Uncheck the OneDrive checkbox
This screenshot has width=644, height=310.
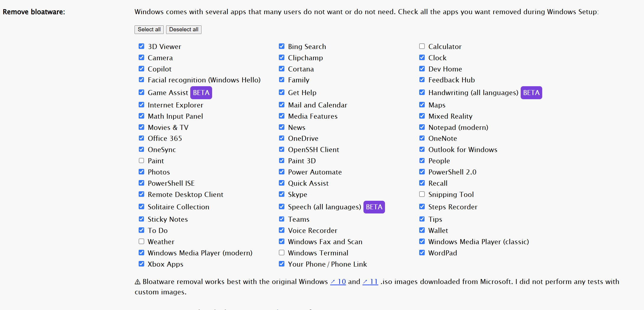click(282, 138)
